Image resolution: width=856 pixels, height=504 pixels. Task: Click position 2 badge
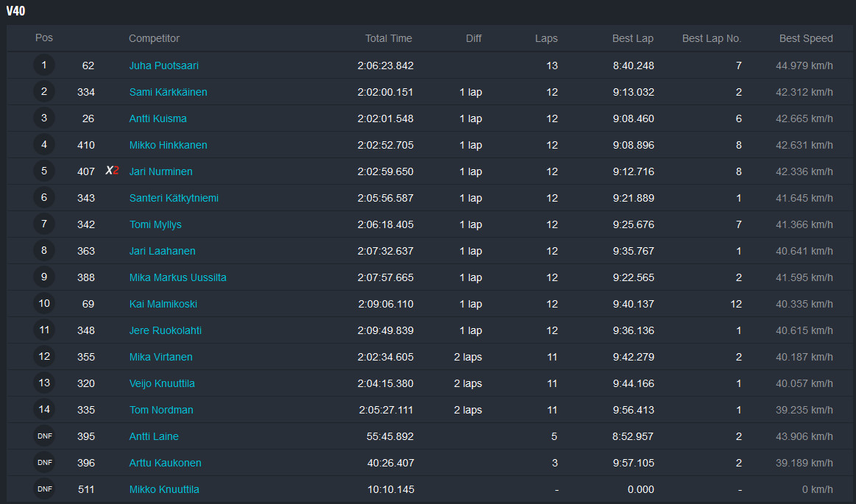44,92
